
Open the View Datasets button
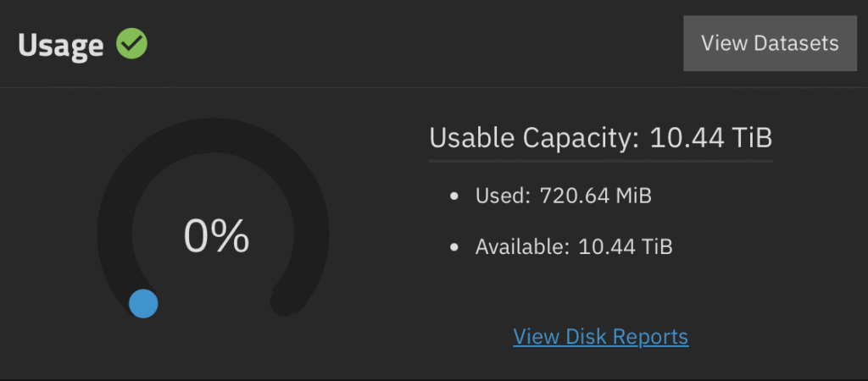770,43
